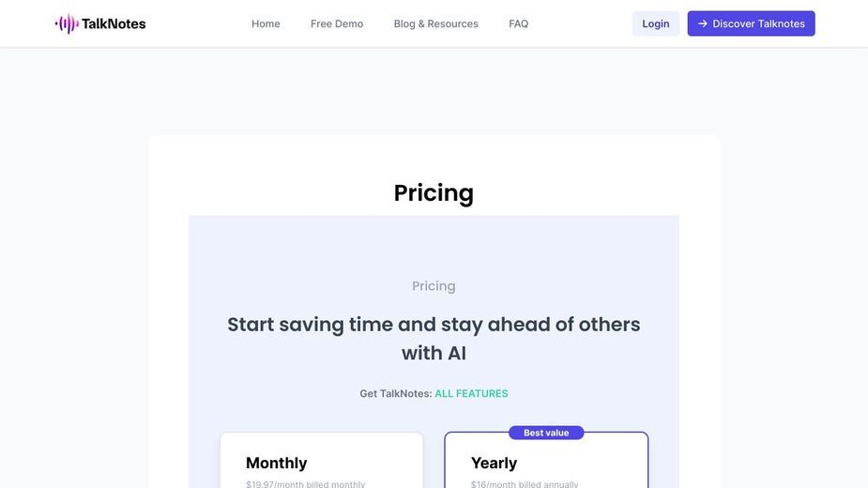The width and height of the screenshot is (868, 488).
Task: Click the arrow icon in Discover Talknotes
Action: pyautogui.click(x=703, y=23)
